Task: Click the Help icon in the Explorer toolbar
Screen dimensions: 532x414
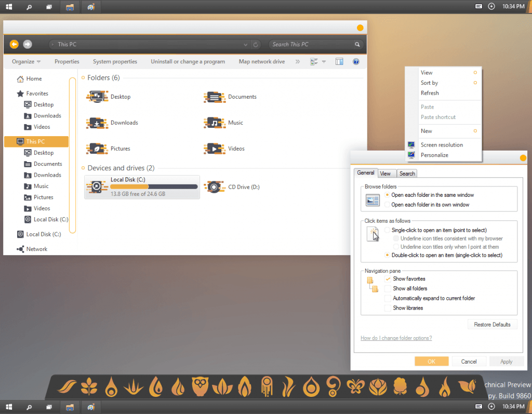Action: pos(355,61)
